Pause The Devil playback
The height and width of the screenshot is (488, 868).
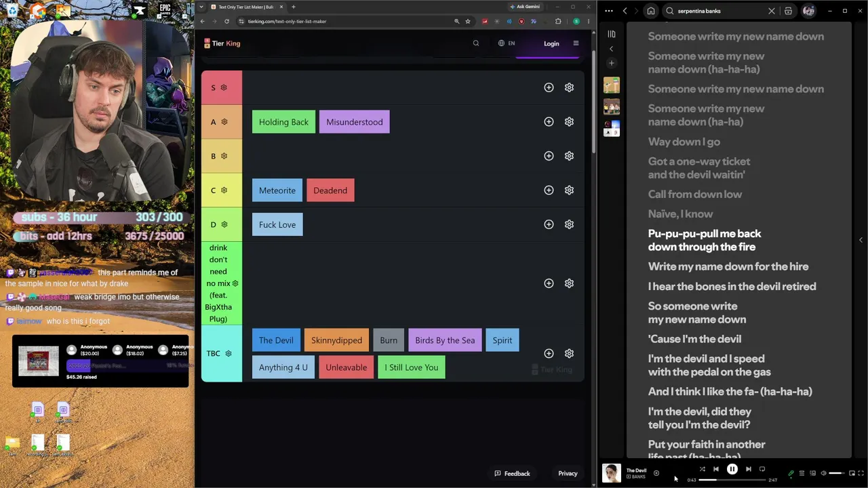click(732, 469)
